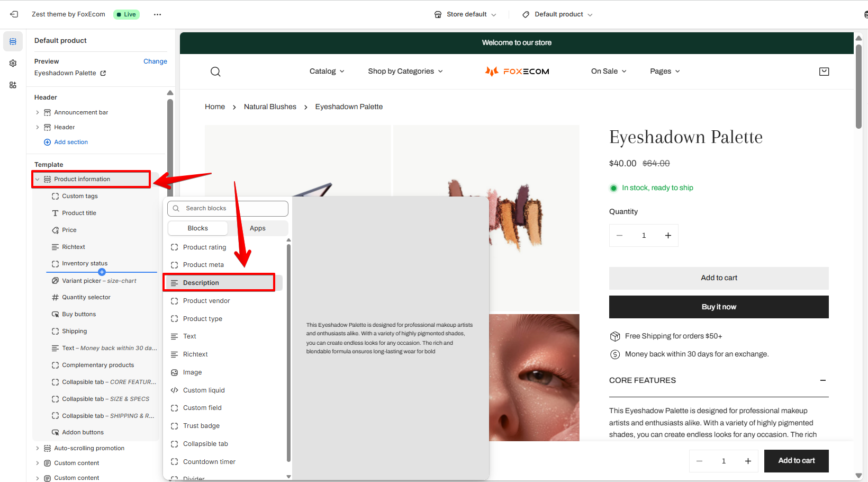Image resolution: width=868 pixels, height=482 pixels.
Task: Open Eyeshadown Palette preview external link icon
Action: [103, 73]
